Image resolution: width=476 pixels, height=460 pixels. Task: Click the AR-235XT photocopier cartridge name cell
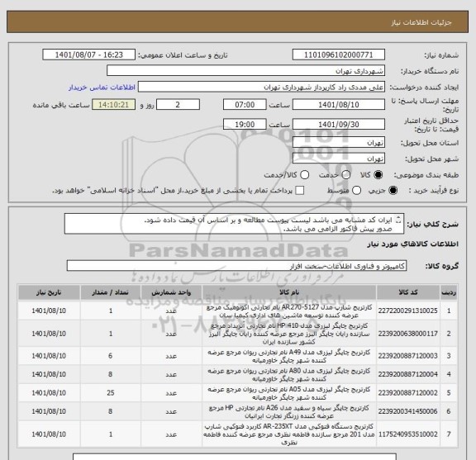[x=289, y=434]
